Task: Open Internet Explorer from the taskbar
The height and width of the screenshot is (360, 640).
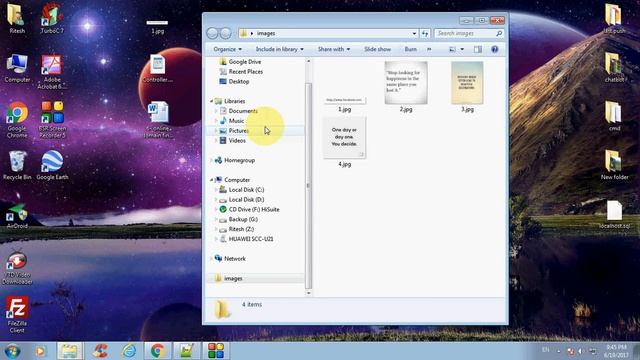Action: tap(129, 351)
